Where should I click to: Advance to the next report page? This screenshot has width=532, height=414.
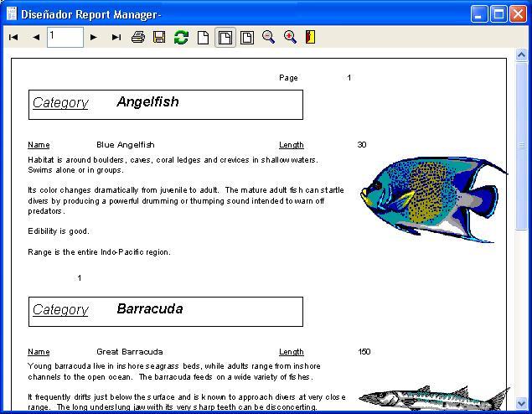tap(93, 37)
